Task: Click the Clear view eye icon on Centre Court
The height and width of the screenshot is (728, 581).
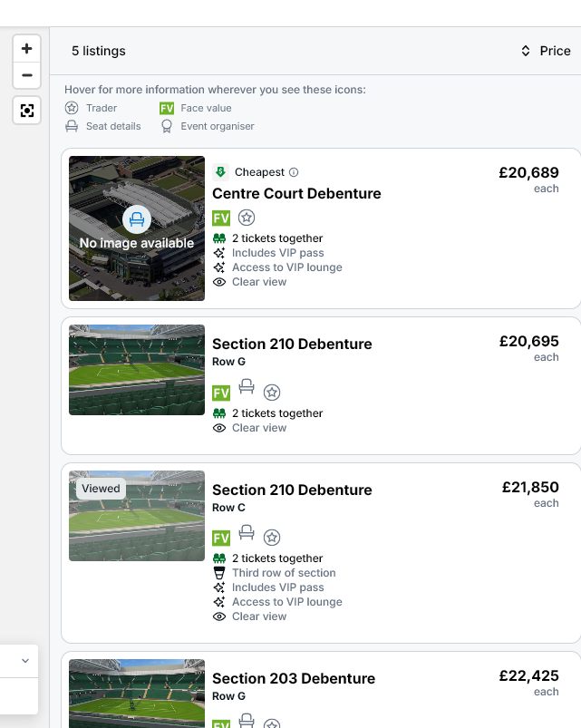Action: [219, 282]
